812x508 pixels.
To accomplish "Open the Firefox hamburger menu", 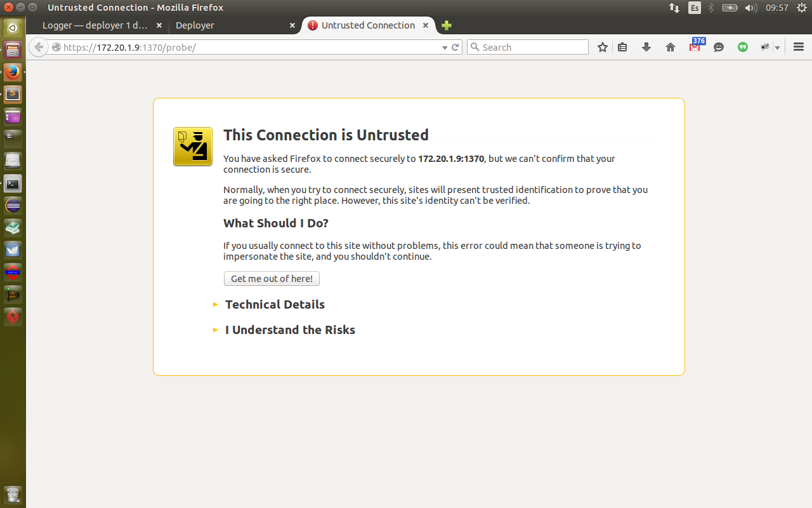I will click(799, 47).
